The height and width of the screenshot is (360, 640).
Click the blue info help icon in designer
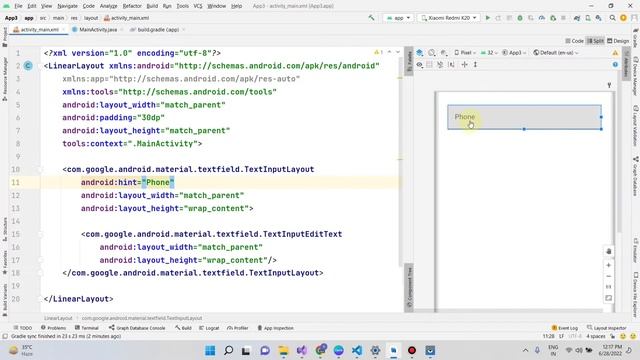coord(615,64)
